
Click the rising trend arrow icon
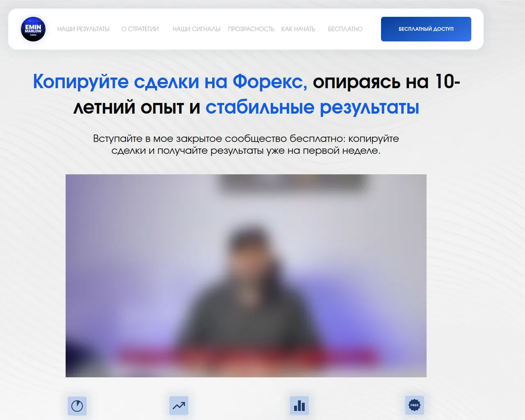pyautogui.click(x=179, y=406)
